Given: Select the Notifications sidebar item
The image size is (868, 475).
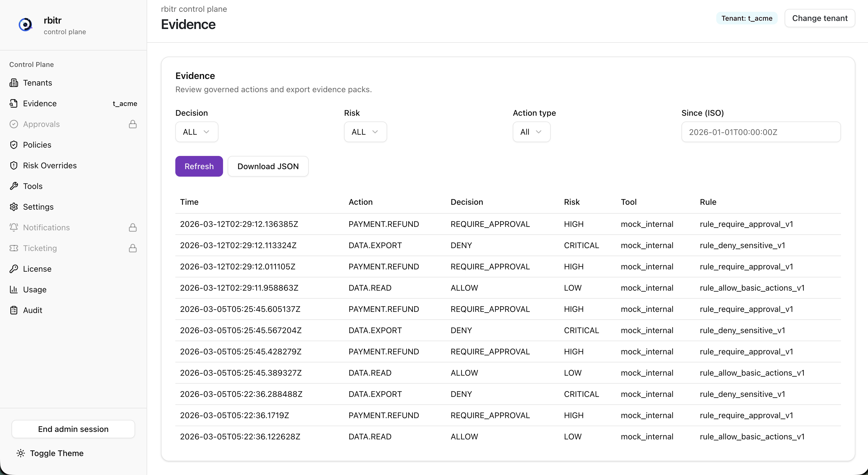Looking at the screenshot, I should (47, 227).
